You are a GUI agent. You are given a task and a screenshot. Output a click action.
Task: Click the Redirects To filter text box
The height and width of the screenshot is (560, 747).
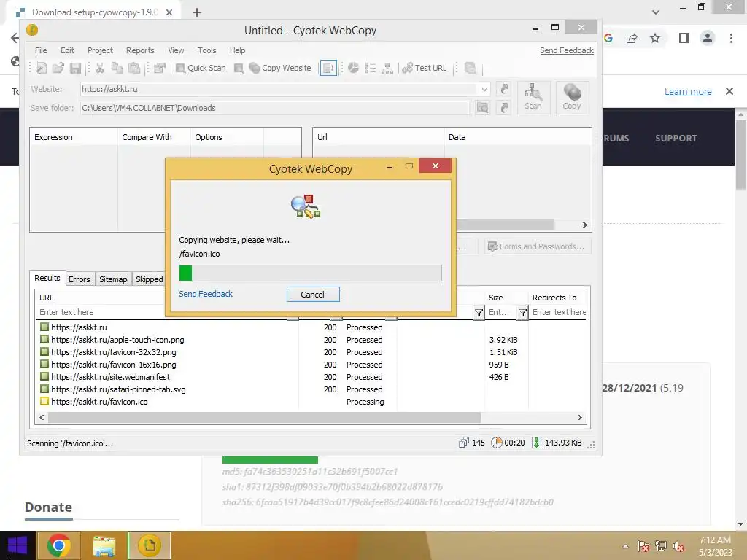tap(559, 312)
